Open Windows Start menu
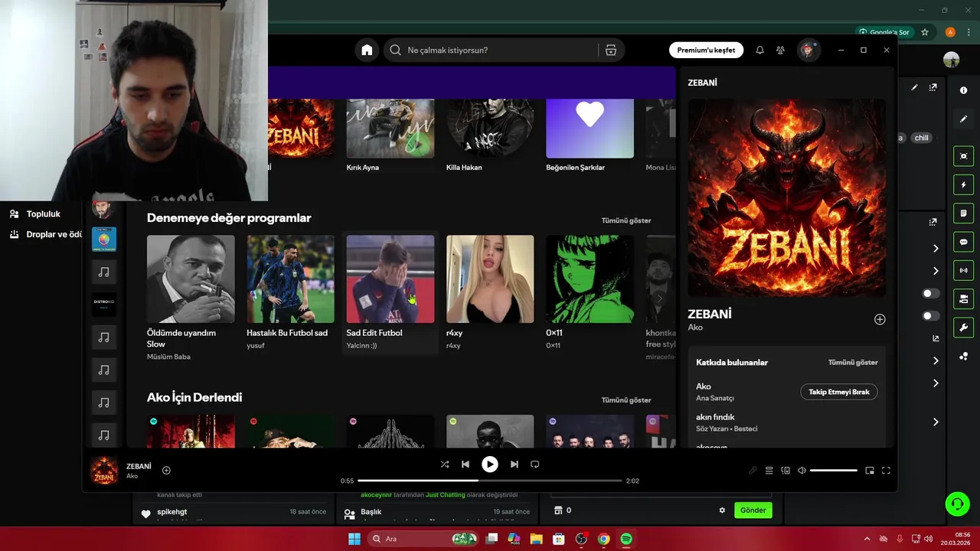The image size is (980, 551). pyautogui.click(x=354, y=539)
